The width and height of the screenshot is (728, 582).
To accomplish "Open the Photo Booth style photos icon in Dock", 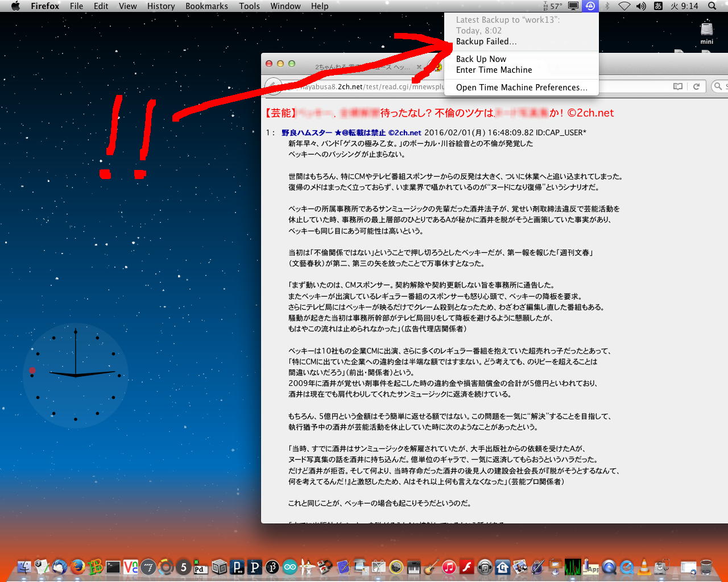I will (x=520, y=567).
